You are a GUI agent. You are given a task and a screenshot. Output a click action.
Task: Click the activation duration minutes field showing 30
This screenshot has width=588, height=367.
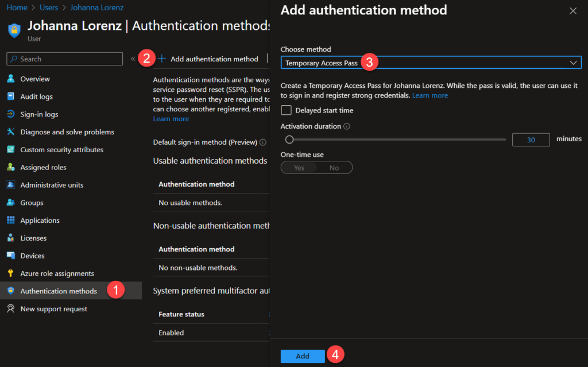point(531,140)
